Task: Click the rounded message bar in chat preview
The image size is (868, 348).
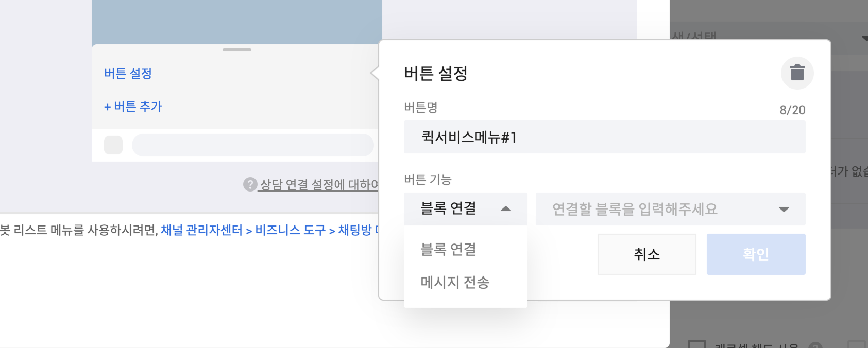Action: point(252,145)
